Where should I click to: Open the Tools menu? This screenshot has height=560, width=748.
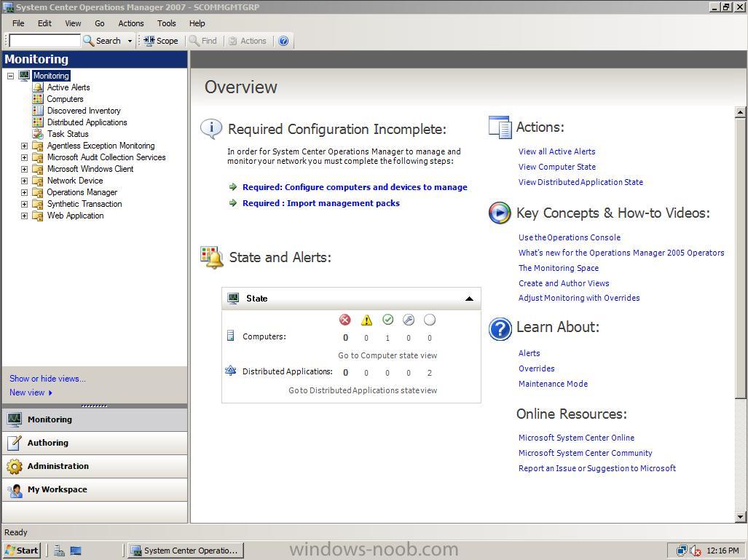tap(167, 23)
